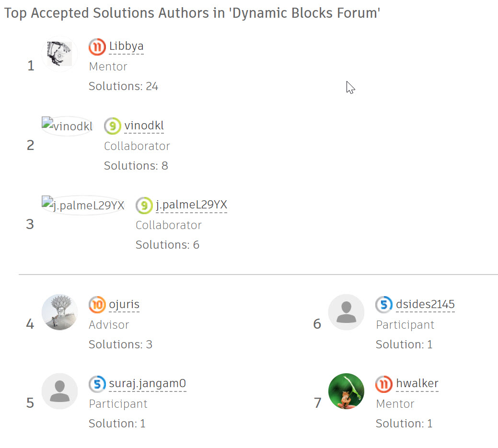Image resolution: width=498 pixels, height=448 pixels.
Task: Open Libbya's profile link
Action: 126,46
